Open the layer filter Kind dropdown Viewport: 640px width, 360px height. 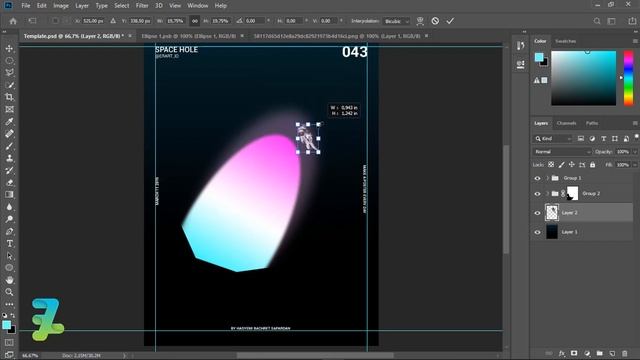click(x=553, y=139)
